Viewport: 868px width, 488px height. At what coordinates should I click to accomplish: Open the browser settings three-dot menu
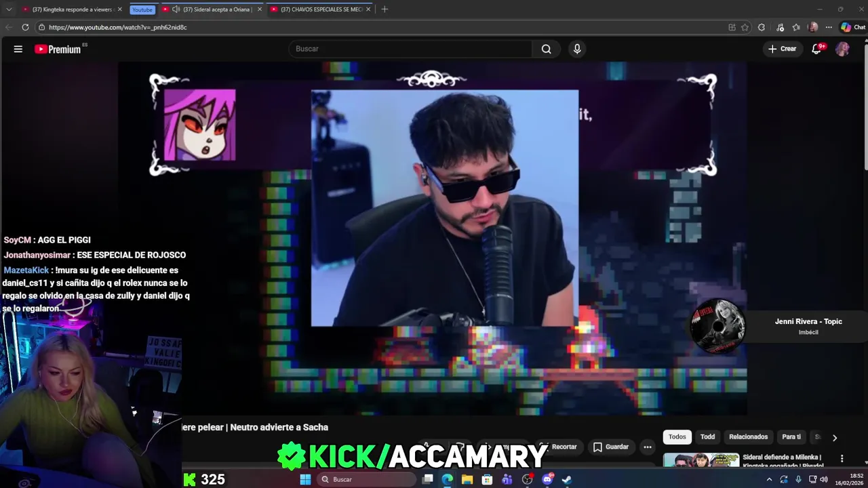tap(829, 27)
